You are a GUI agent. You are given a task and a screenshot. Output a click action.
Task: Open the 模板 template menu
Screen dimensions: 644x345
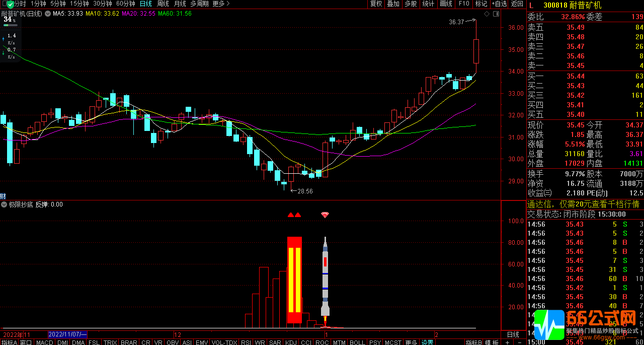tap(492, 342)
